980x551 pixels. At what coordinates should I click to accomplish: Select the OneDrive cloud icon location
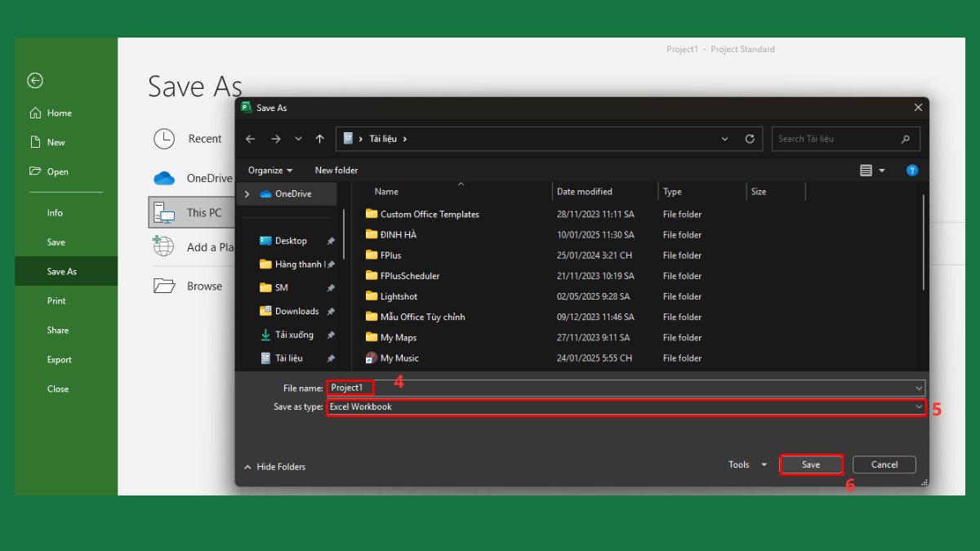[164, 178]
